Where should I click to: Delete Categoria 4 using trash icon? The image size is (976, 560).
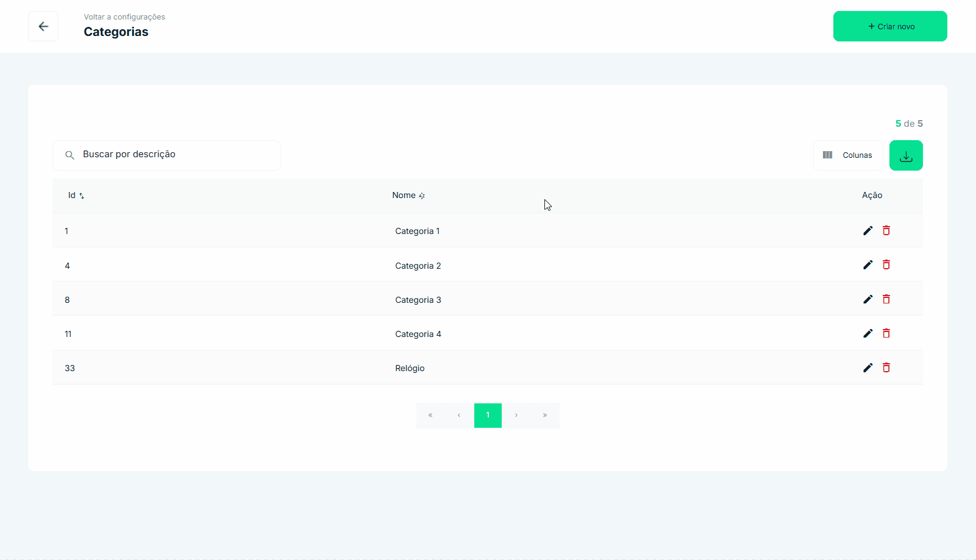point(886,333)
